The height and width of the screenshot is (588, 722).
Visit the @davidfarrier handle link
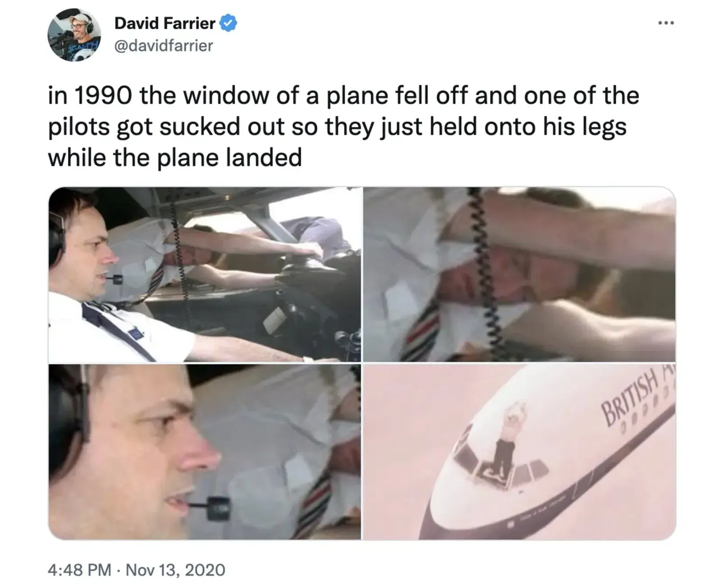pyautogui.click(x=163, y=46)
